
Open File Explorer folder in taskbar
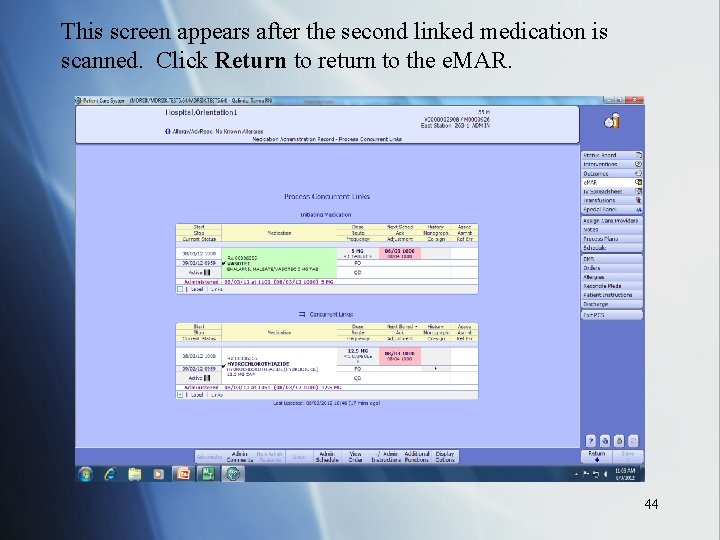(x=135, y=474)
